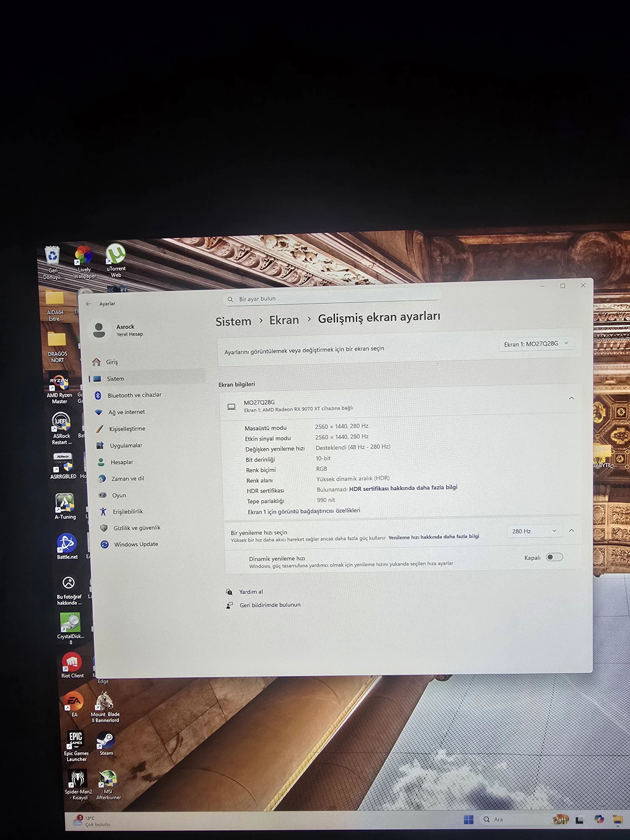Open the Windows Update section

[x=136, y=544]
